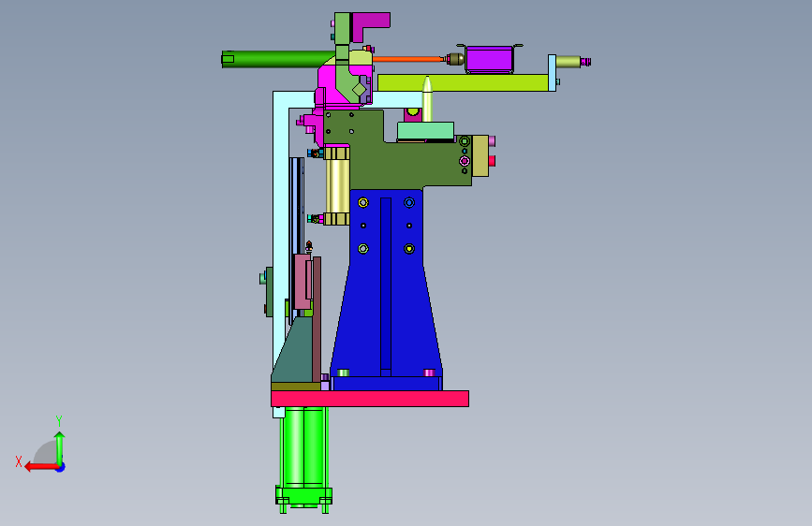The height and width of the screenshot is (526, 812).
Task: Select the light blue end bracket on the arm
Action: click(552, 73)
